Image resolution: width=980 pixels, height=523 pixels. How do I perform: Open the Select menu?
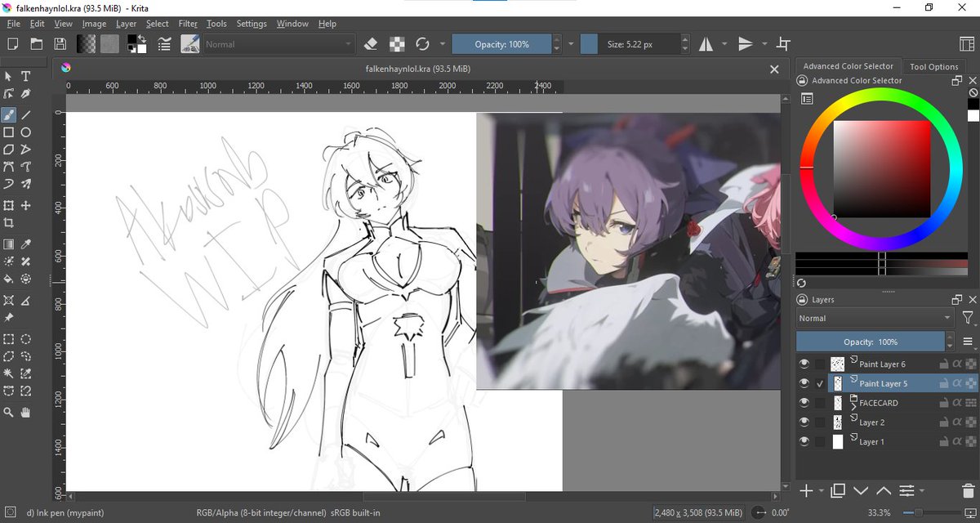(x=158, y=24)
